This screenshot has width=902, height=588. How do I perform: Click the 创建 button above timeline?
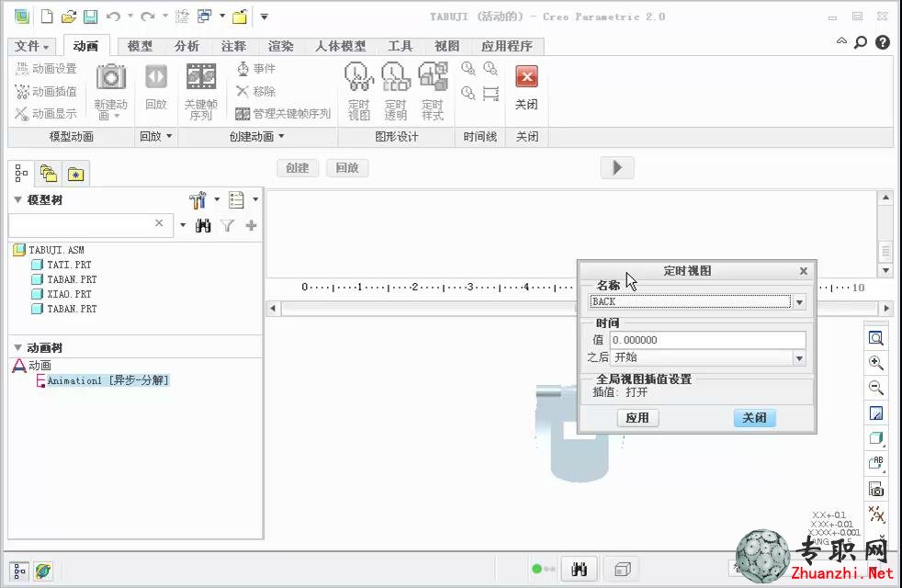pyautogui.click(x=298, y=168)
